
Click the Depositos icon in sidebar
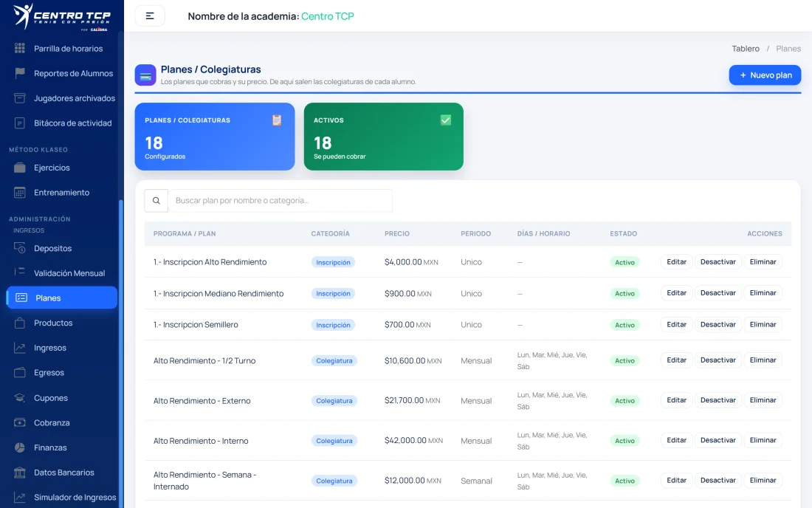click(20, 248)
